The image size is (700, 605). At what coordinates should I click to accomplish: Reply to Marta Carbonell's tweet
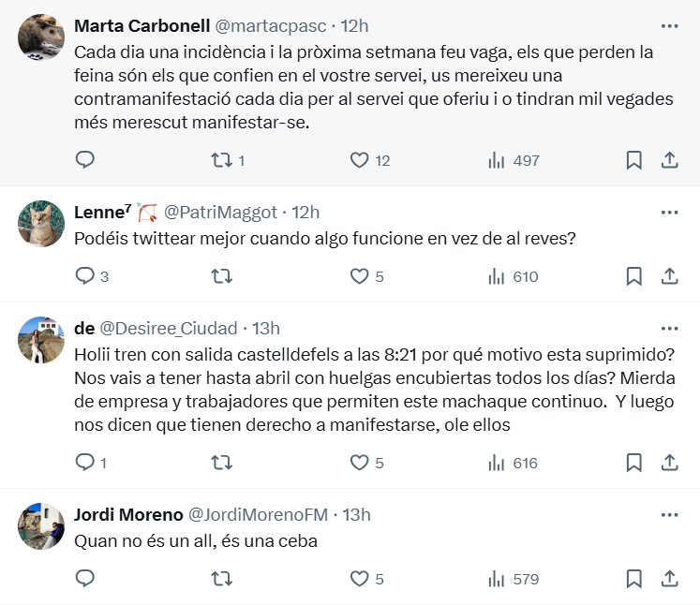85,160
